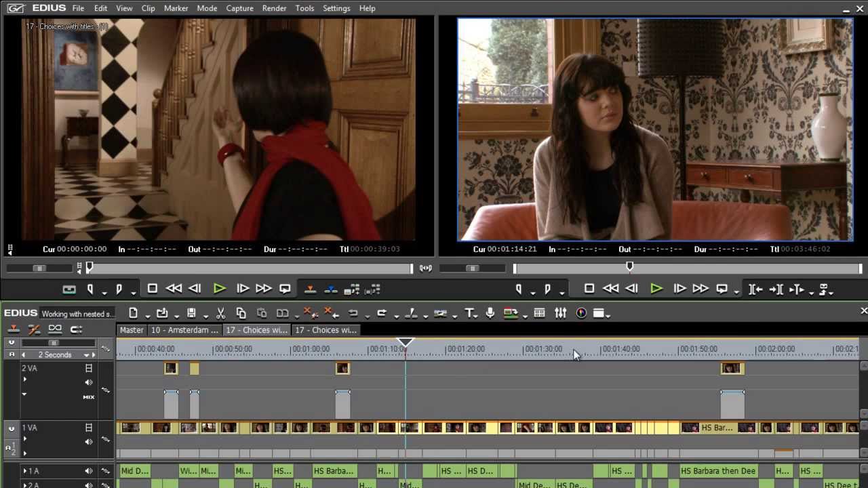Set Out point in source player
Image resolution: width=868 pixels, height=488 pixels.
click(119, 289)
